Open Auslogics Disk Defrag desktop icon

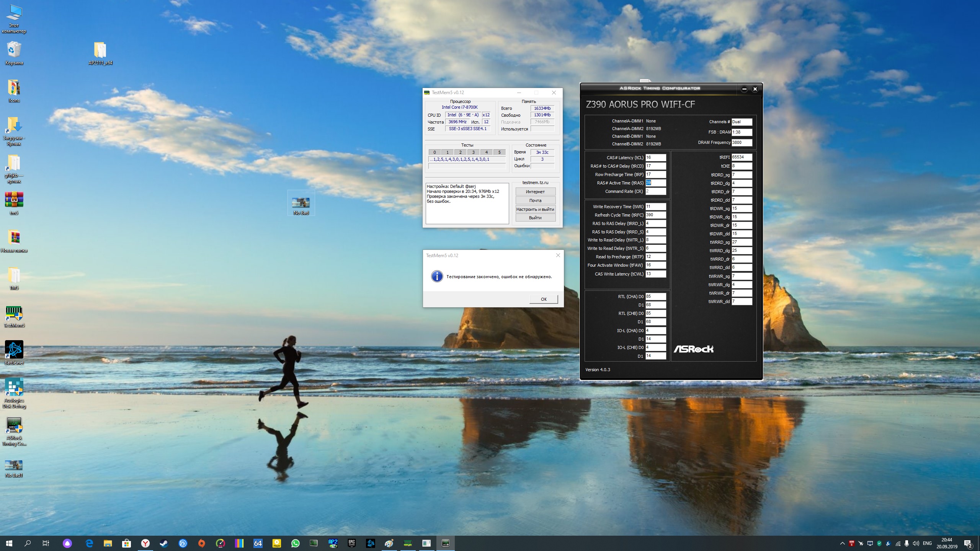pos(14,387)
